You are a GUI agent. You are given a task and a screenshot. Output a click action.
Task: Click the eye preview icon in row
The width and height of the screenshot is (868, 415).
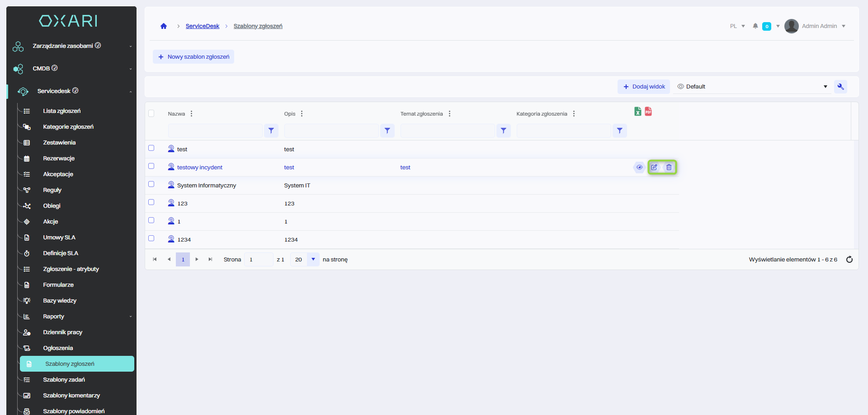point(639,167)
